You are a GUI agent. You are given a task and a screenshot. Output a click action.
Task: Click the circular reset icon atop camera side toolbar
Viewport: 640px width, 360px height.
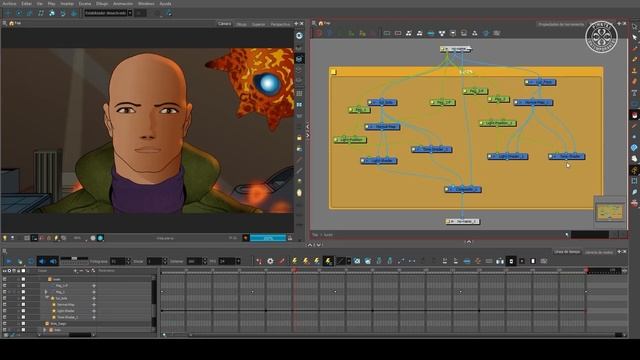[x=299, y=36]
